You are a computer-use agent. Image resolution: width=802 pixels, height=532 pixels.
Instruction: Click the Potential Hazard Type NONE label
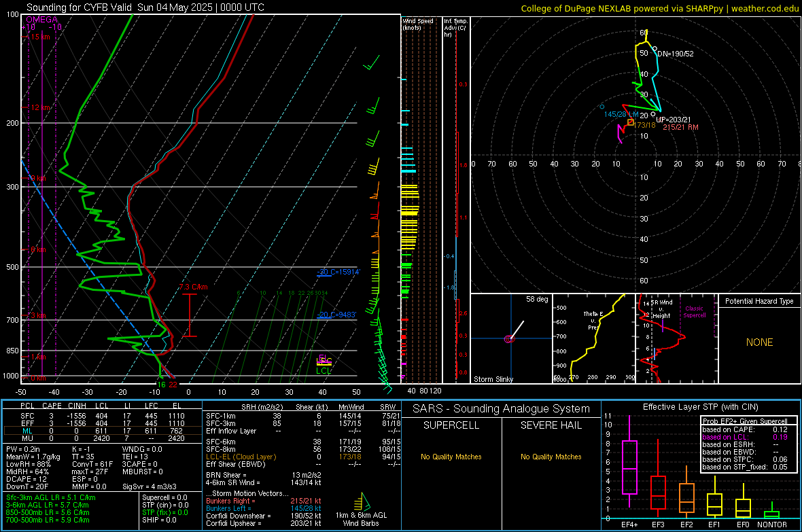click(759, 342)
